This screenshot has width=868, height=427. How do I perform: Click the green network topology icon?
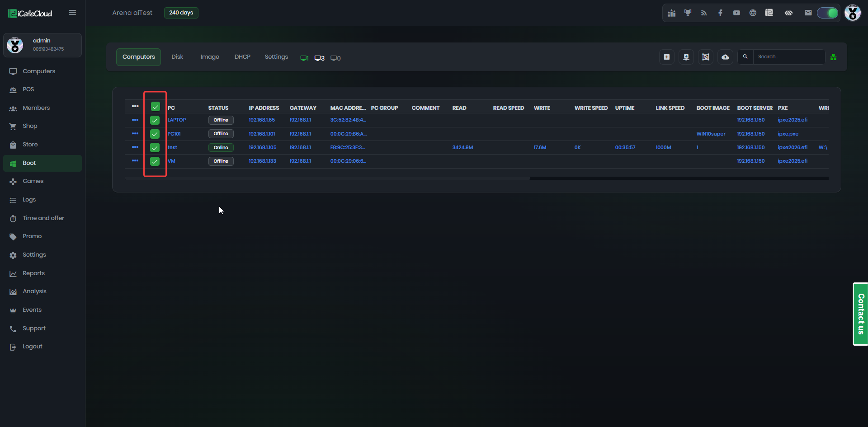833,57
